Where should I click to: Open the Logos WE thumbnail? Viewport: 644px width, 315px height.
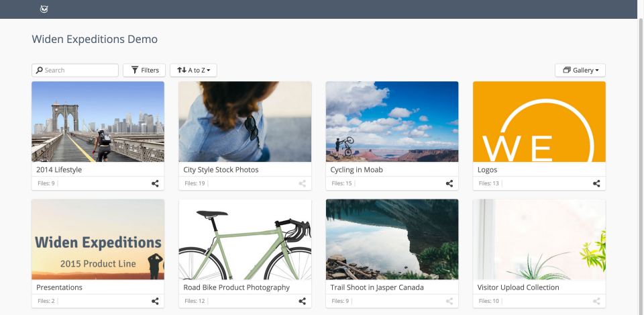click(x=539, y=122)
